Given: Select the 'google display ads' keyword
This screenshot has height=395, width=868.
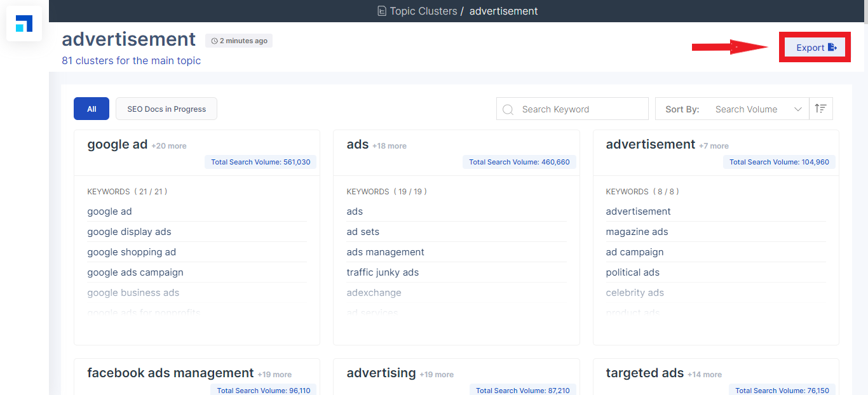Looking at the screenshot, I should pyautogui.click(x=130, y=232).
